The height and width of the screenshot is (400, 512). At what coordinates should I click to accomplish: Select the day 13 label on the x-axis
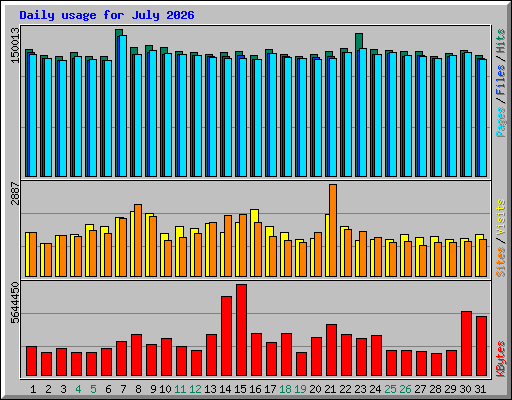click(x=210, y=389)
